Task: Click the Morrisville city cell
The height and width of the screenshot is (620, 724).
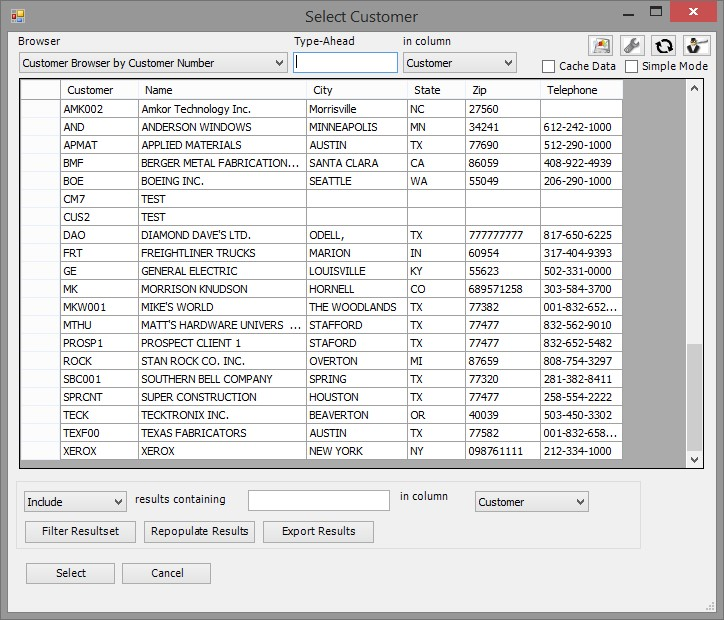Action: pyautogui.click(x=356, y=109)
